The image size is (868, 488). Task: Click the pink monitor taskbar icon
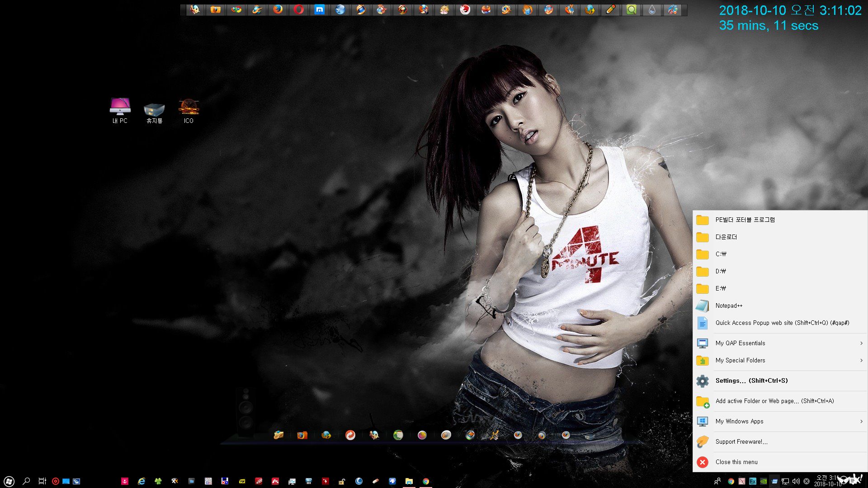coord(125,481)
